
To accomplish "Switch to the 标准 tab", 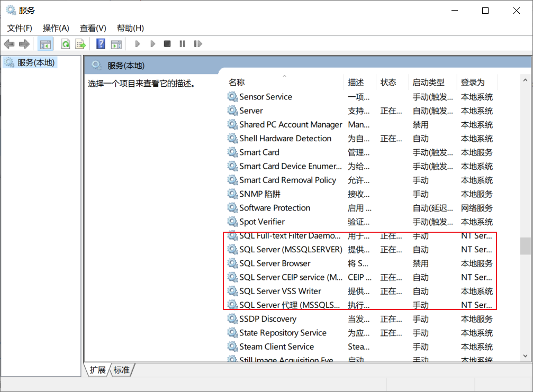I will click(x=122, y=370).
